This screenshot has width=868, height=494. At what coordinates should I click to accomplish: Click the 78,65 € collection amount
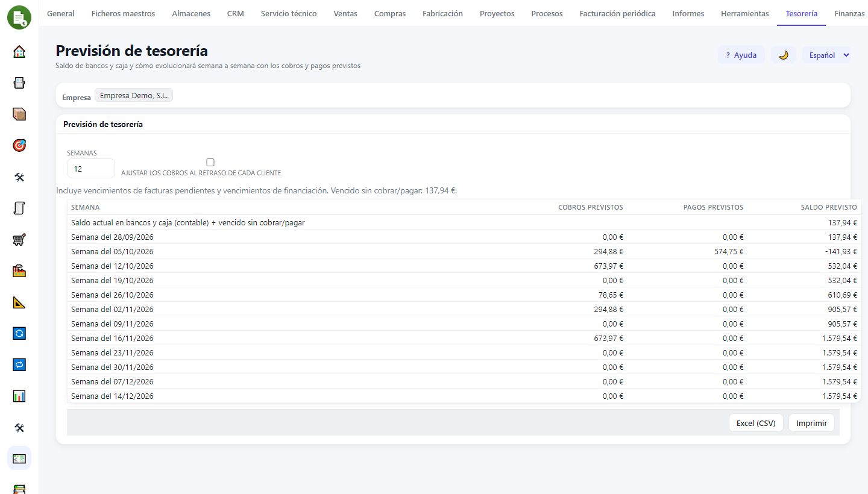pyautogui.click(x=611, y=295)
